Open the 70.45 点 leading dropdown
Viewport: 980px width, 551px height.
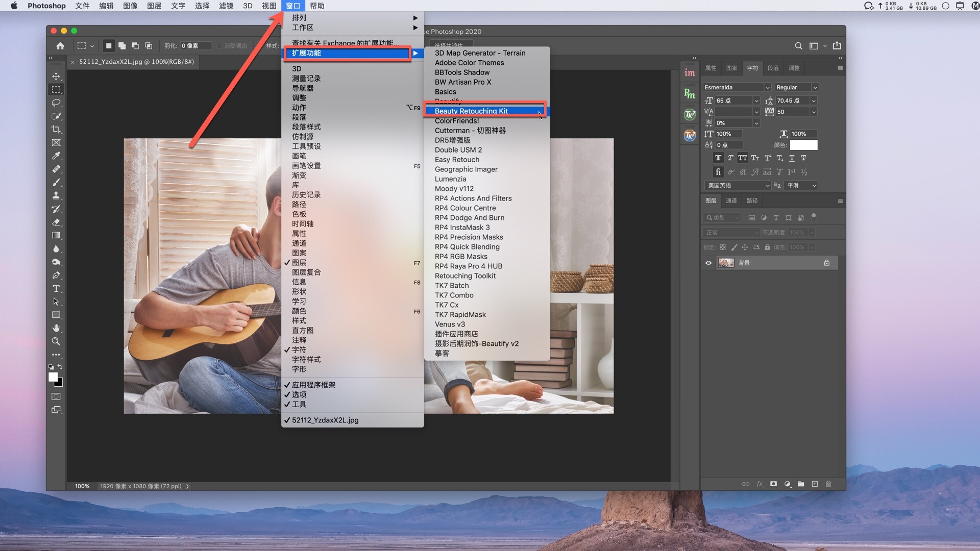814,101
